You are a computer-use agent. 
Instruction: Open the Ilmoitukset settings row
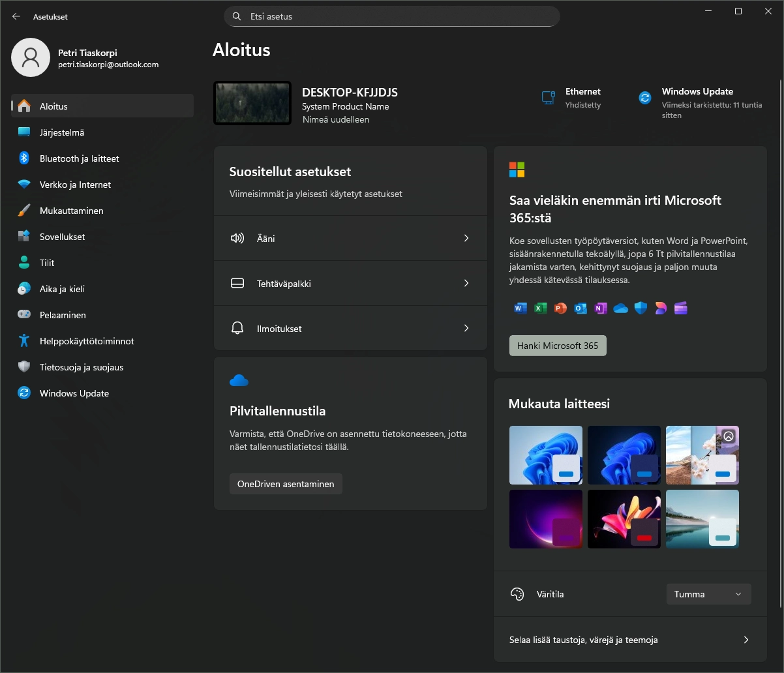pyautogui.click(x=350, y=329)
